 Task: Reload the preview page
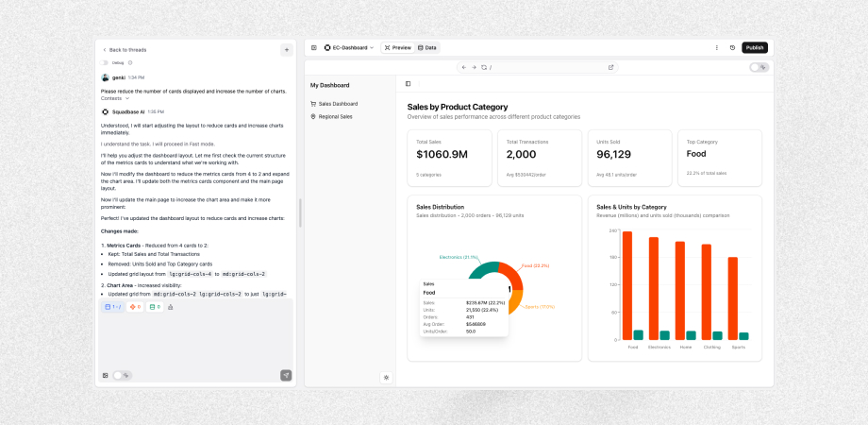(x=484, y=67)
